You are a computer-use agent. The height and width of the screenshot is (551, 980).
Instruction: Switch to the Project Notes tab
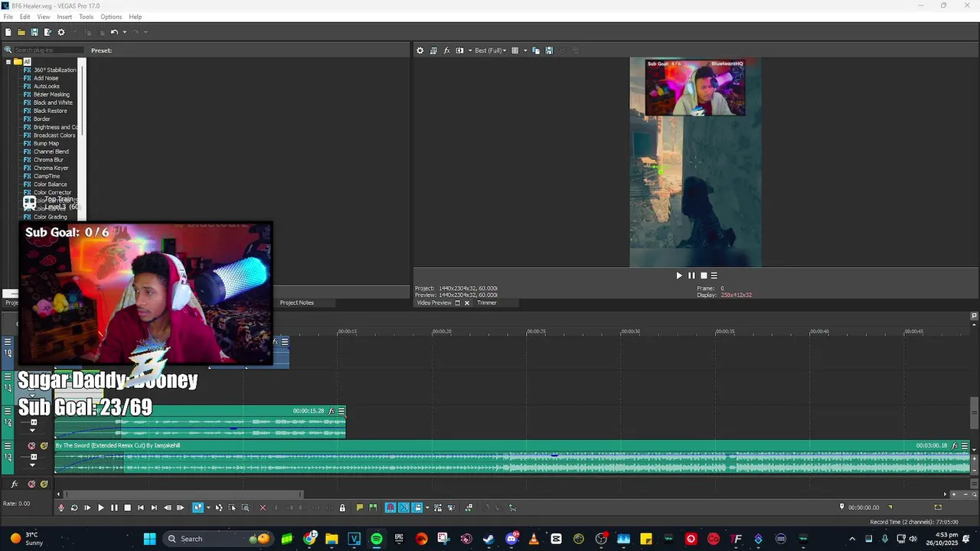(297, 303)
